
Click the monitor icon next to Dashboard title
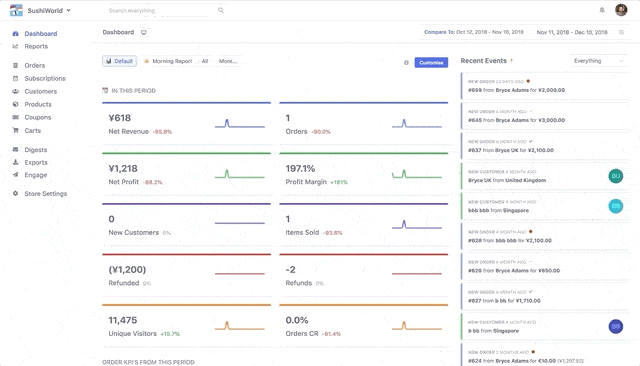[144, 32]
